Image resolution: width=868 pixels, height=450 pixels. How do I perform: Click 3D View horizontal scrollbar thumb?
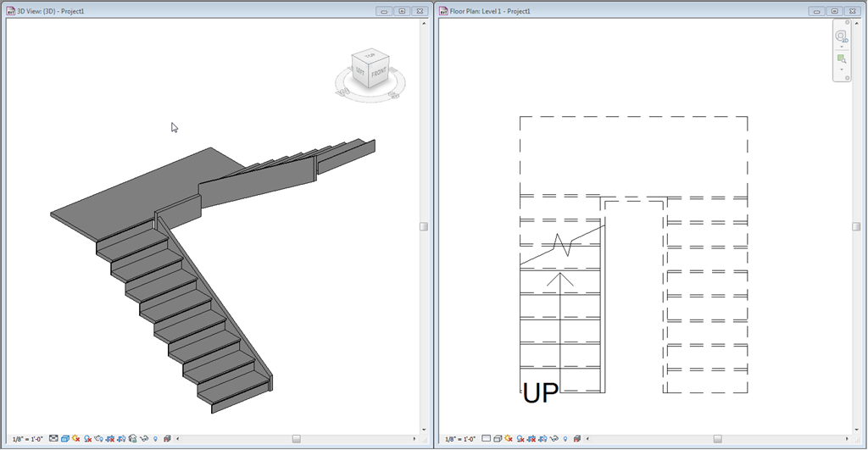point(296,439)
